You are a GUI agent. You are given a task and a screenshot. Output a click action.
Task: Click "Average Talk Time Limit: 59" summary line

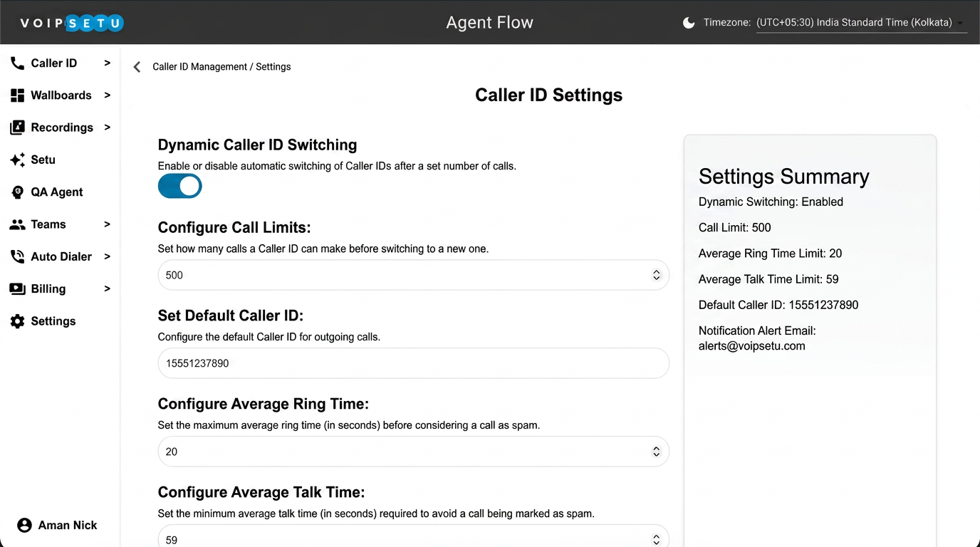768,279
